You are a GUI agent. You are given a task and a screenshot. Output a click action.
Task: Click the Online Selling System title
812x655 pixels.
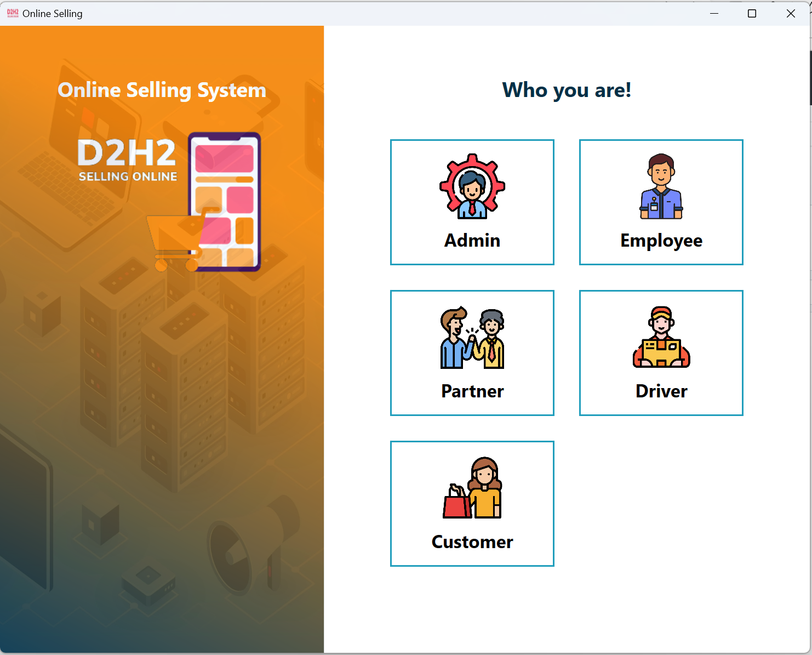(162, 90)
